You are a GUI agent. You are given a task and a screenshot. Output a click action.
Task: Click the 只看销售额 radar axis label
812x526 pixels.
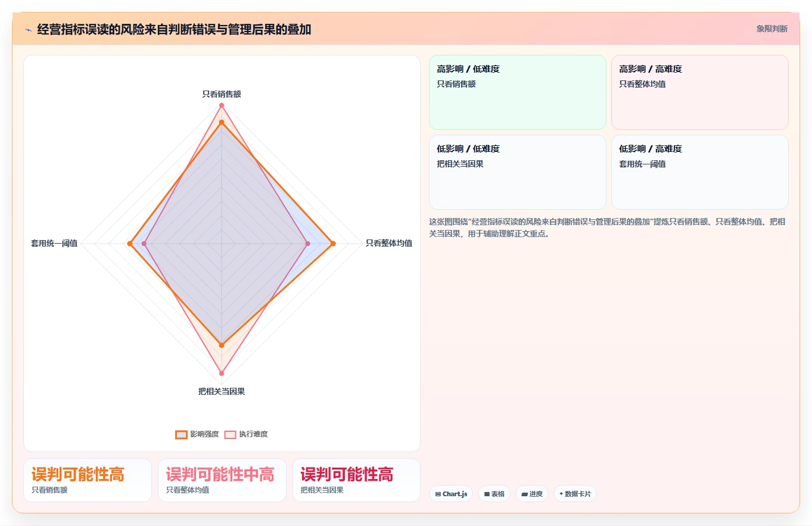coord(222,94)
